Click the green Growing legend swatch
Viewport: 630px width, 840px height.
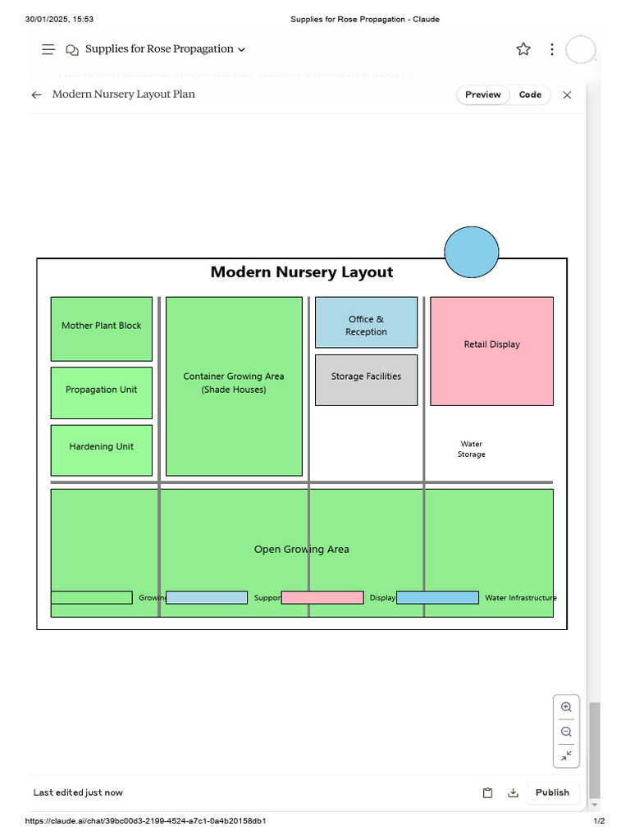click(x=92, y=598)
